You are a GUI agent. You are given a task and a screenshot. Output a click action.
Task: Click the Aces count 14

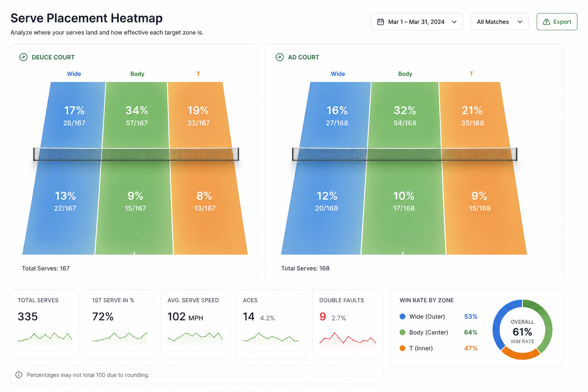point(248,317)
